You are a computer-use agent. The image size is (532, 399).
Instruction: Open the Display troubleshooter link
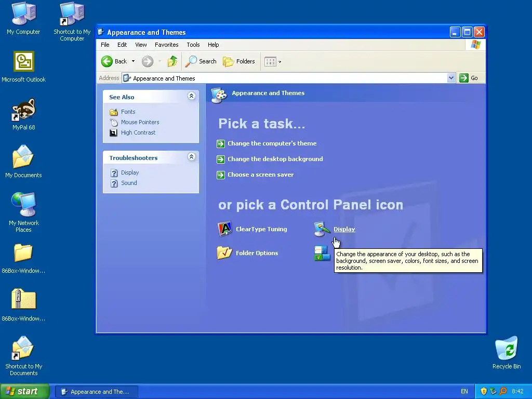tap(130, 172)
